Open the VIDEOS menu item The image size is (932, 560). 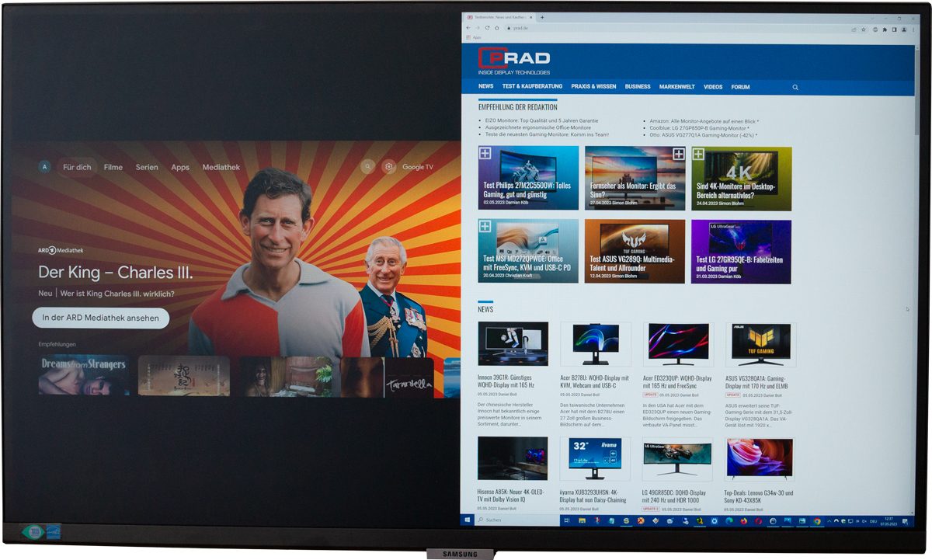tap(713, 87)
